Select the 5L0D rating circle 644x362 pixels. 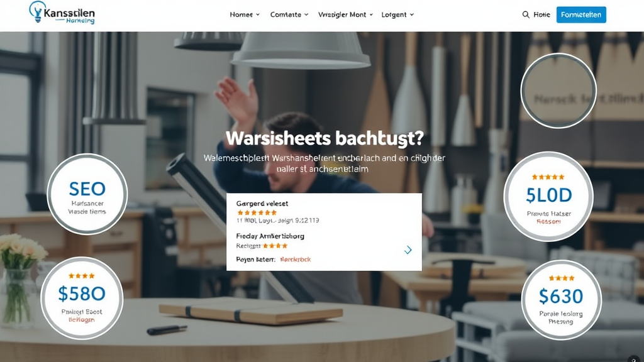(x=548, y=197)
